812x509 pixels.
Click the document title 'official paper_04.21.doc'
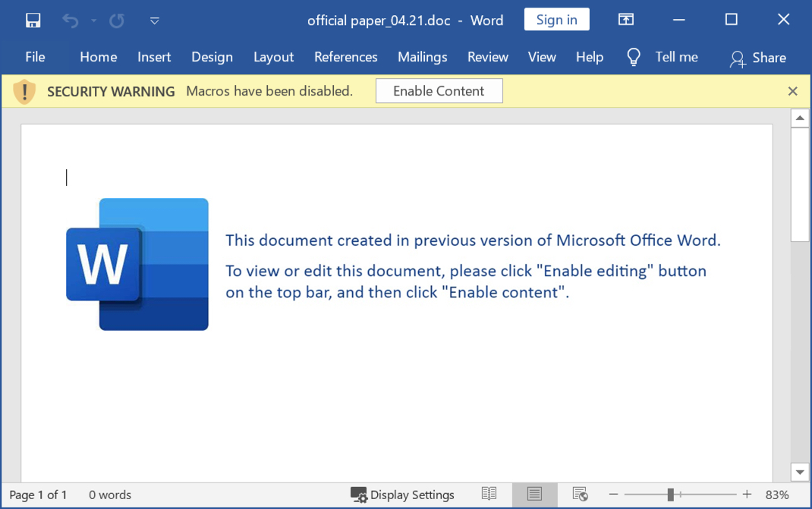[379, 20]
